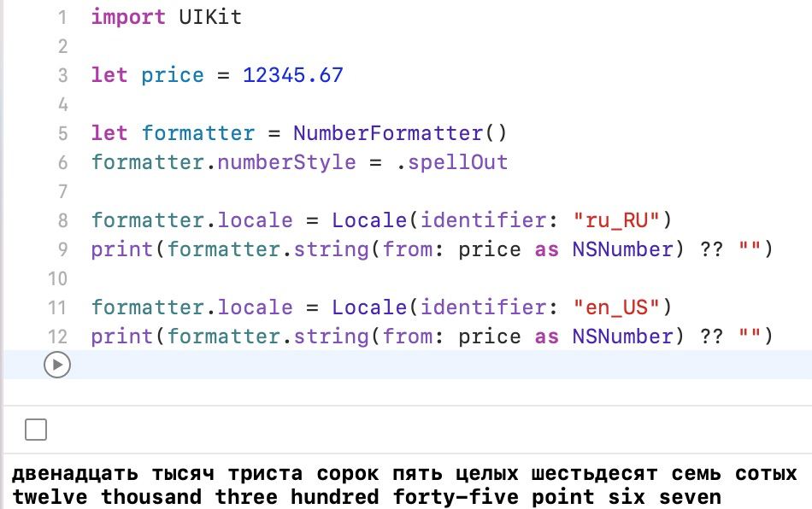Click the price variable name on line 3
Viewport: 812px width, 509px height.
tap(173, 76)
